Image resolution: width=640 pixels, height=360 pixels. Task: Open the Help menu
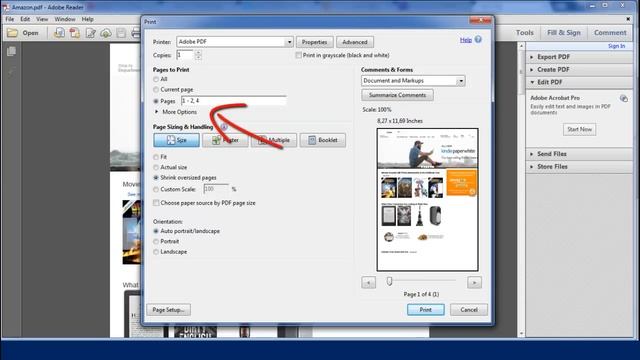click(x=87, y=19)
